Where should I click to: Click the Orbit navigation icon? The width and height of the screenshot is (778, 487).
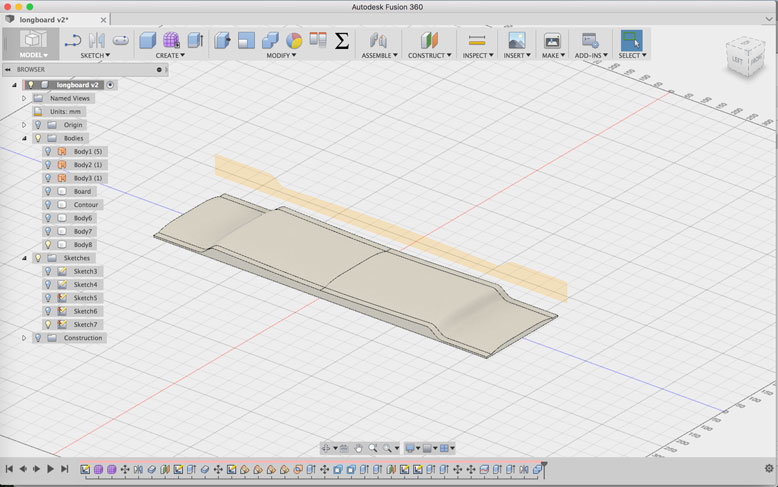326,448
